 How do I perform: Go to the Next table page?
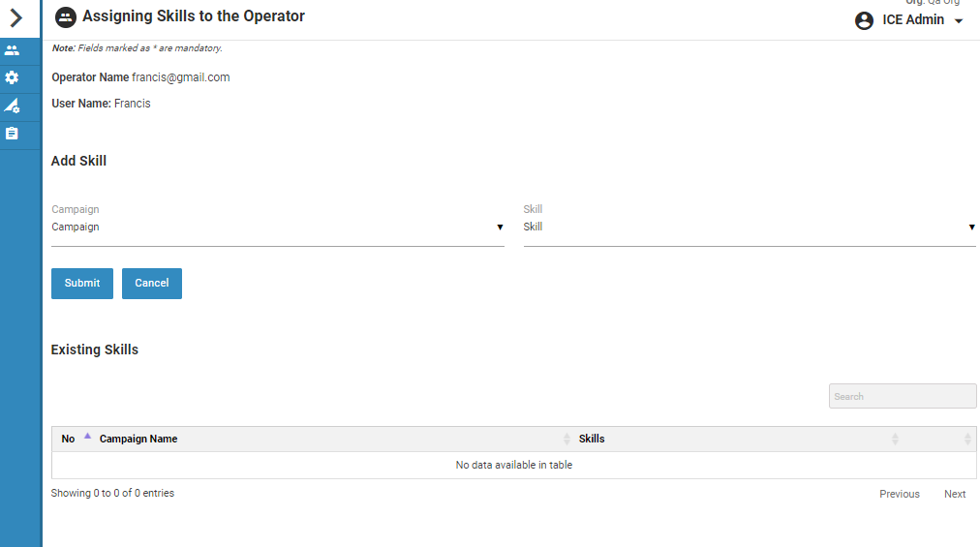coord(955,494)
